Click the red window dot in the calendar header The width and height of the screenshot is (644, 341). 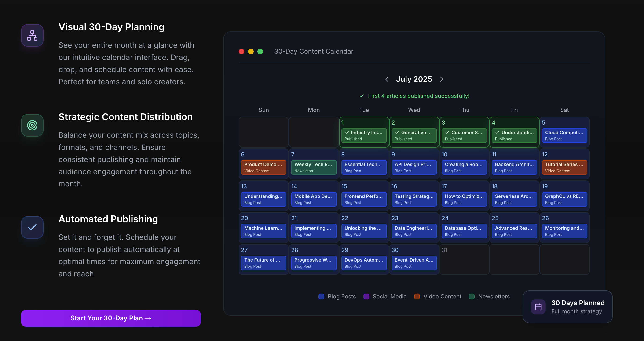tap(241, 52)
